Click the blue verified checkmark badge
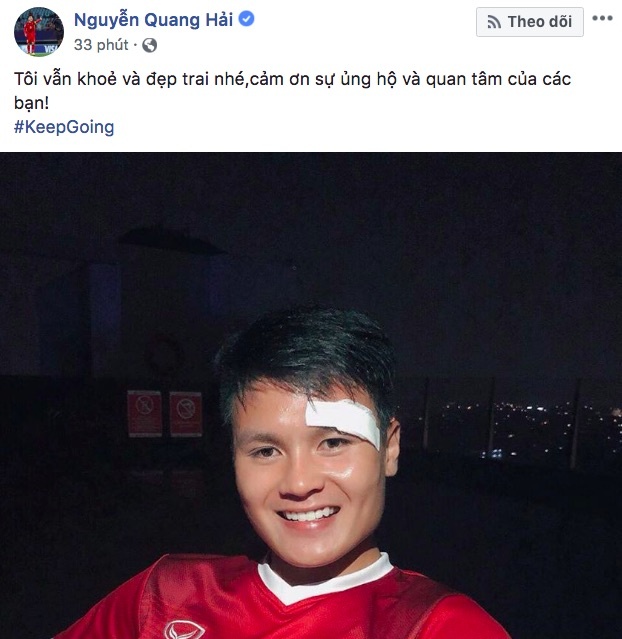This screenshot has height=639, width=622. coord(246,19)
